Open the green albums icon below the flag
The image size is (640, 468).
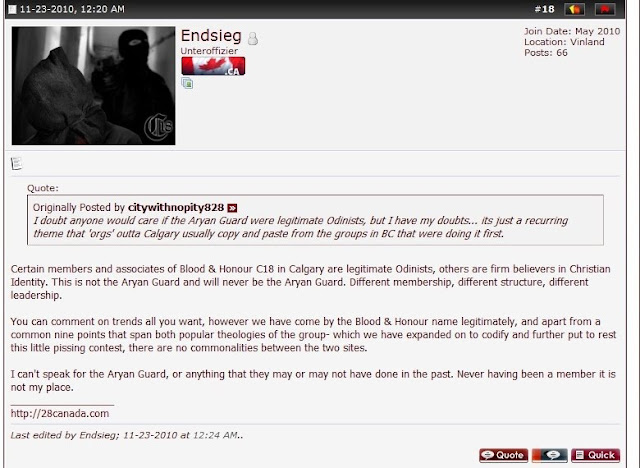[x=187, y=83]
